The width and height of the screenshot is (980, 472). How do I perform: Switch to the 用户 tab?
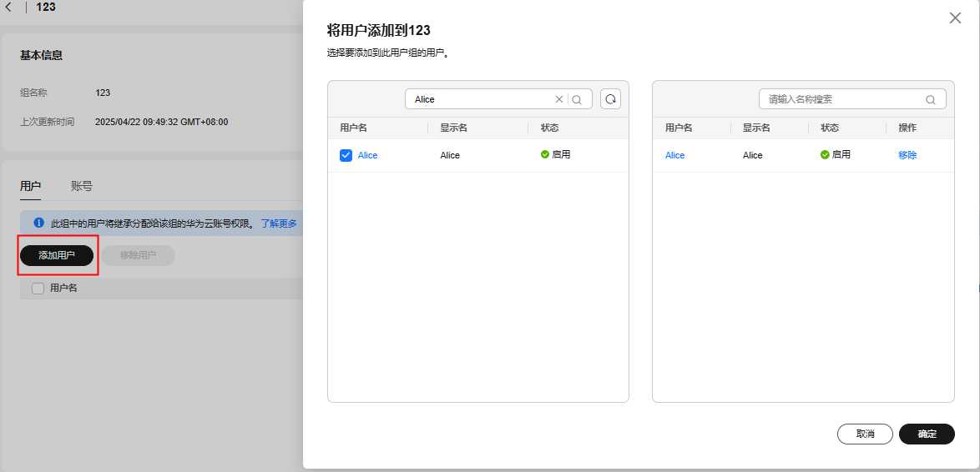point(31,185)
